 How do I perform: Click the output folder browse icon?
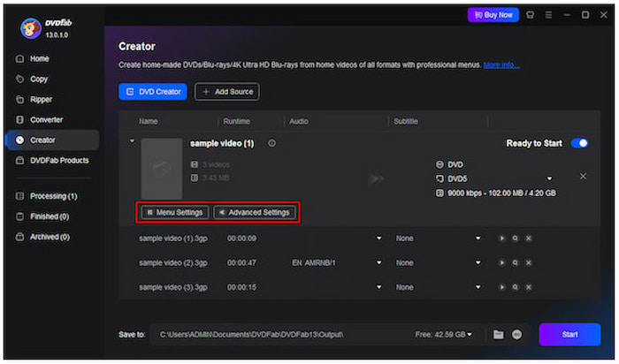pos(498,335)
